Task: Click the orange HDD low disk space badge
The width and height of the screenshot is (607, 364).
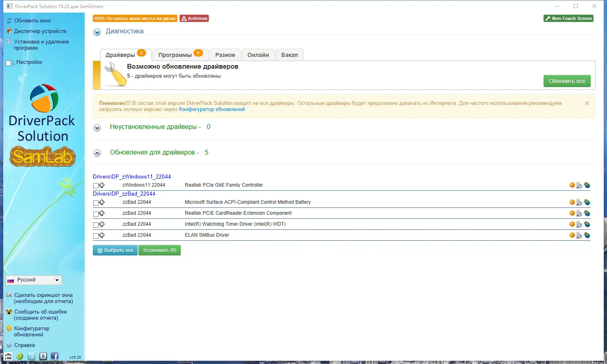Action: click(135, 18)
